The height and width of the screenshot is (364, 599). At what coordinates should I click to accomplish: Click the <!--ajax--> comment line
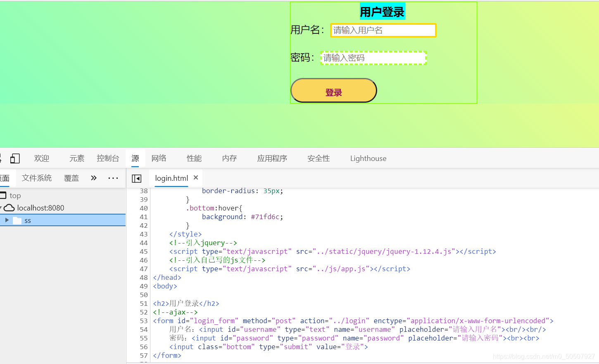click(175, 312)
